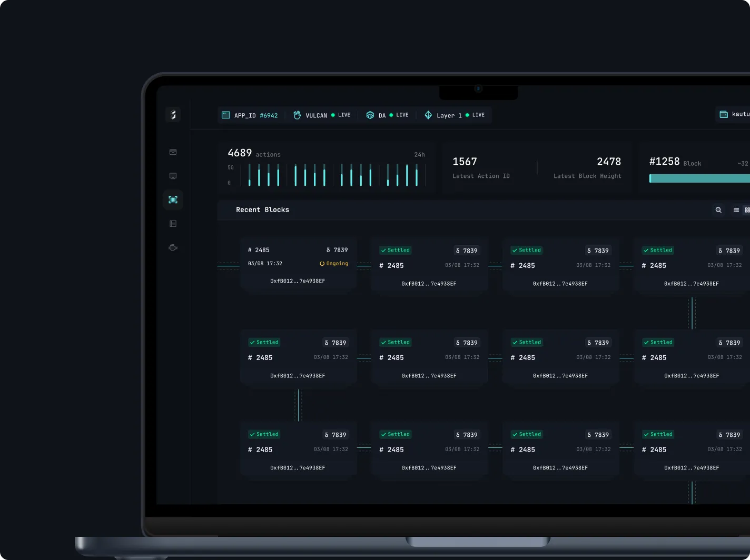The height and width of the screenshot is (560, 750).
Task: Open the screen-cast sidebar icon
Action: pyautogui.click(x=173, y=176)
